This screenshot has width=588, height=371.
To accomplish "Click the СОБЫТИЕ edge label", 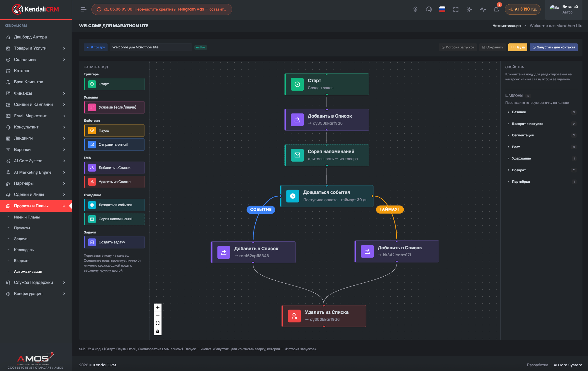I will tap(261, 209).
